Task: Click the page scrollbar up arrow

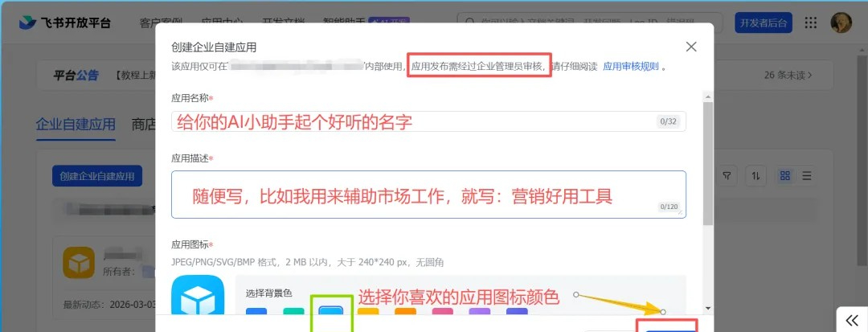Action: (863, 49)
